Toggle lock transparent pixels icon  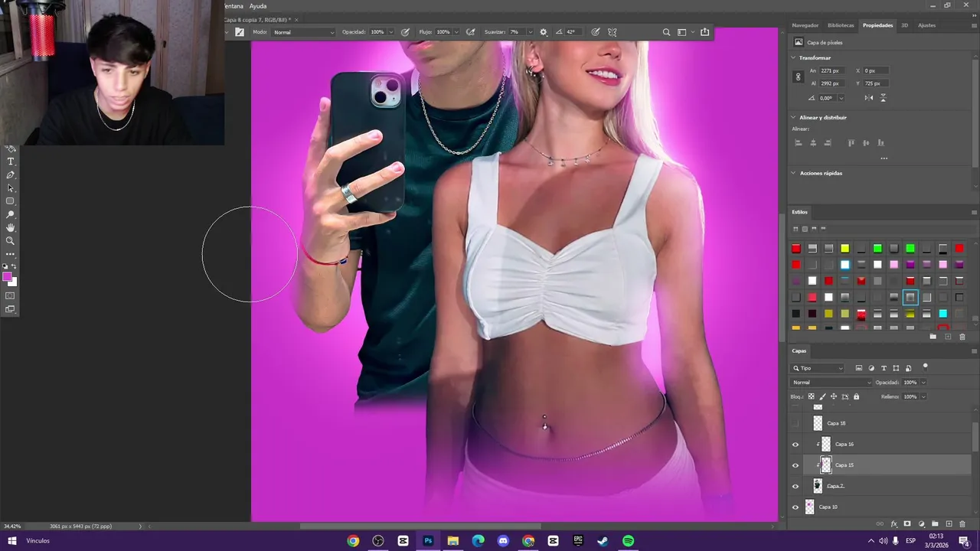coord(812,396)
